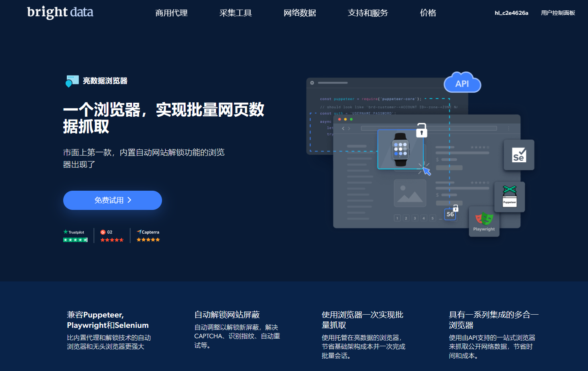Open the G2 rating badge

(x=112, y=236)
